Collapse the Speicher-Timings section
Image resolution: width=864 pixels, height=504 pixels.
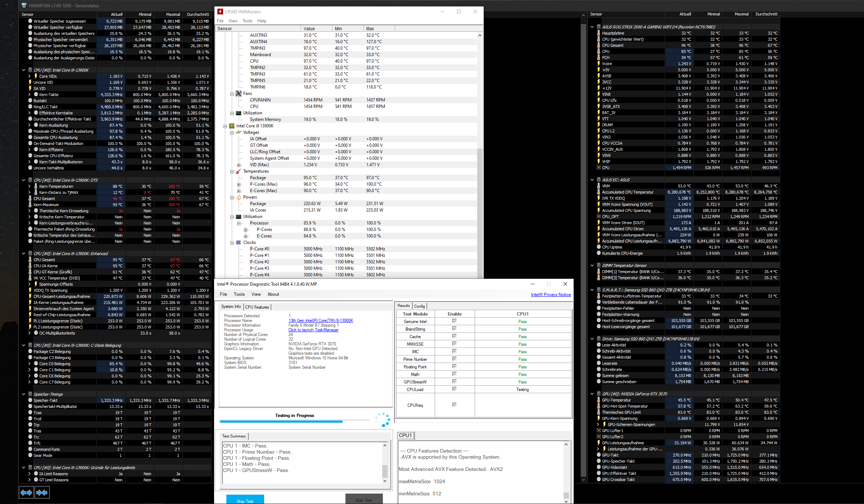click(24, 394)
